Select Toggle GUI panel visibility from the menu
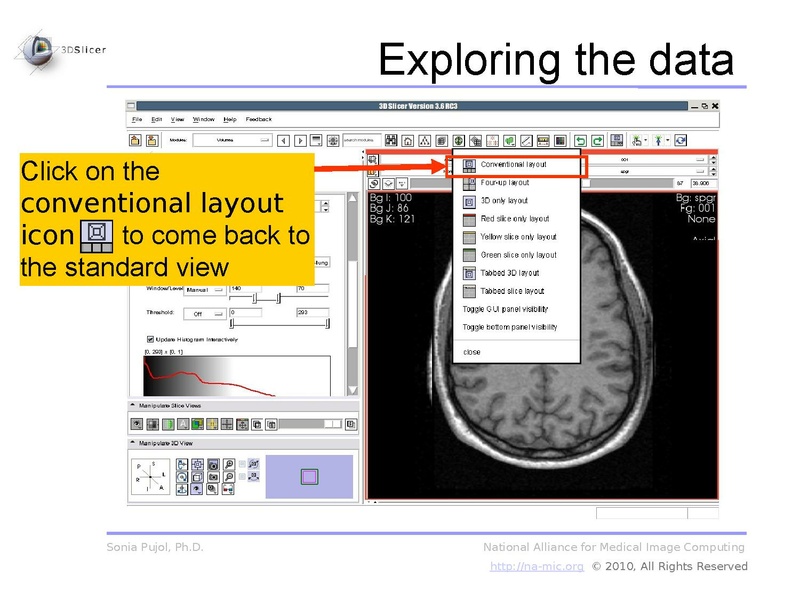 click(504, 308)
